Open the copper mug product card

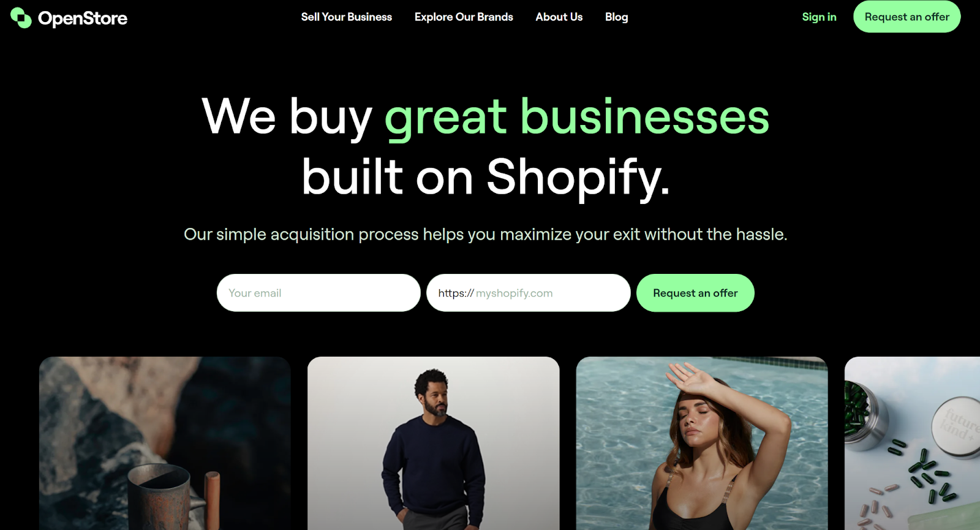pos(165,443)
